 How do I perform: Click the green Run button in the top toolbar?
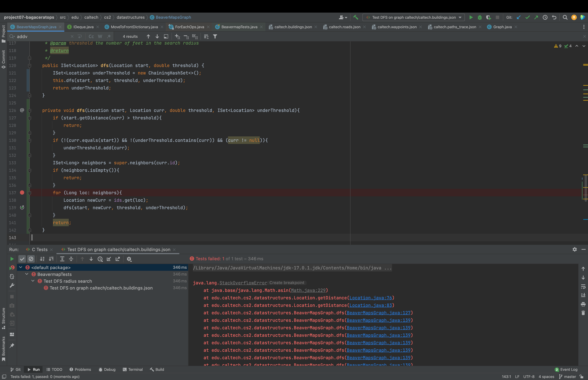471,17
